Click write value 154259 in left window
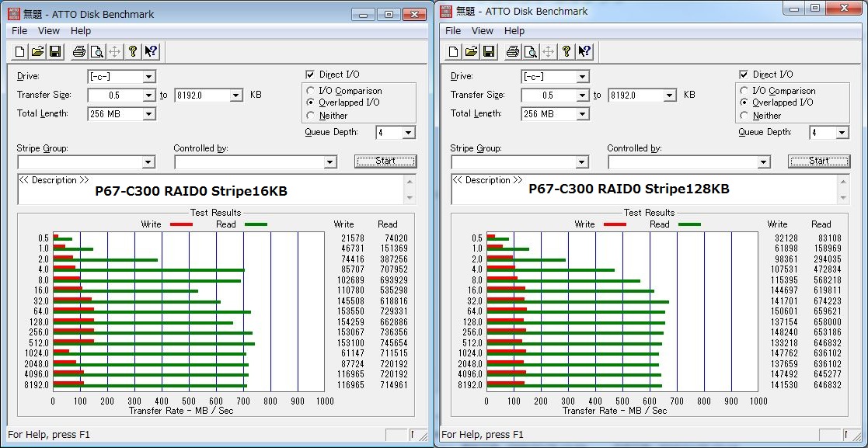 [x=350, y=322]
